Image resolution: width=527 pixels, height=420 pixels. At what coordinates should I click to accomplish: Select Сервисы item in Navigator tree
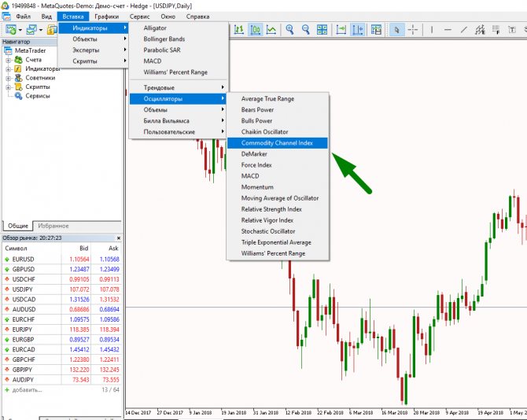tap(37, 97)
